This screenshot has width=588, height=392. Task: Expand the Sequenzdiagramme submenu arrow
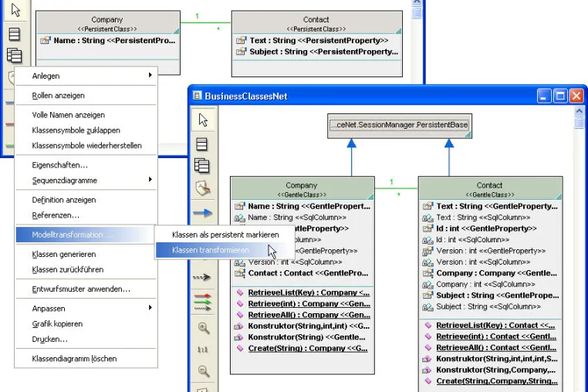(x=150, y=179)
